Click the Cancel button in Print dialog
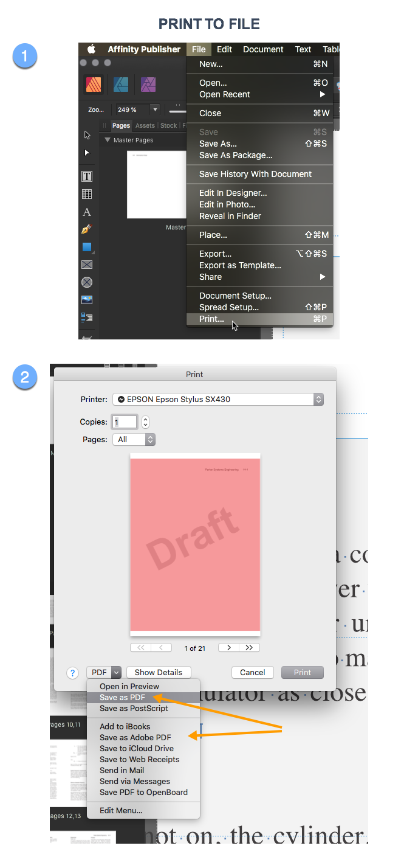Viewport: 418px width, 868px height. [252, 672]
